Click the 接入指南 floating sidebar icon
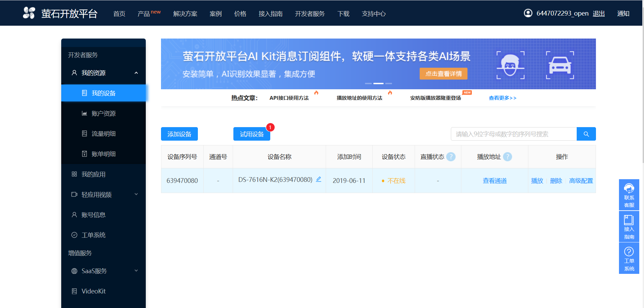 pyautogui.click(x=629, y=220)
